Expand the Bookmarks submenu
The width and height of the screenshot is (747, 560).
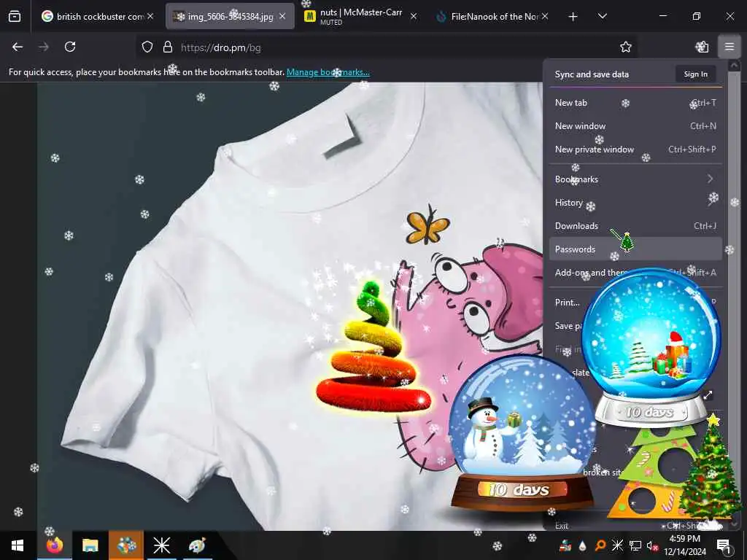(x=635, y=179)
